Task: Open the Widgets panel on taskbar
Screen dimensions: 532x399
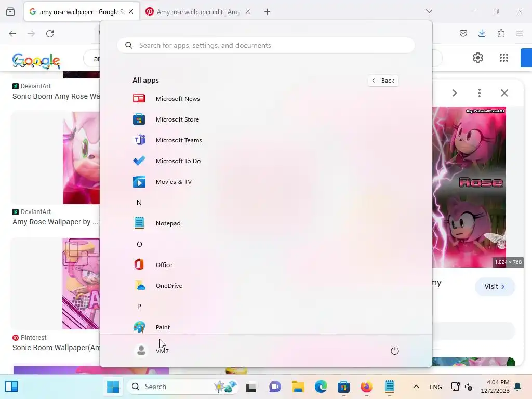Action: click(x=11, y=387)
